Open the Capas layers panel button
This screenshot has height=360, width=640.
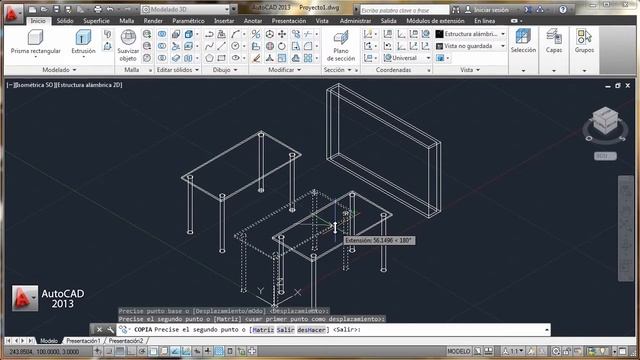point(554,42)
